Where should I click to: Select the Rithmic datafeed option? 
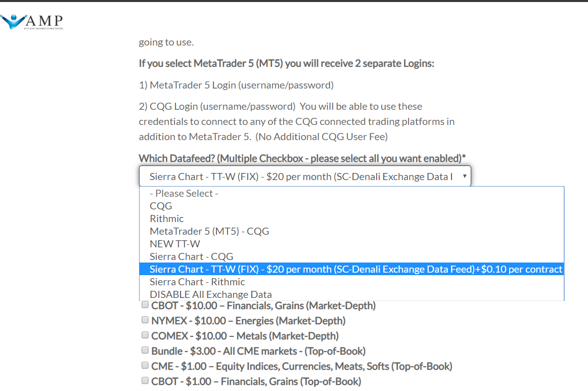(351, 219)
